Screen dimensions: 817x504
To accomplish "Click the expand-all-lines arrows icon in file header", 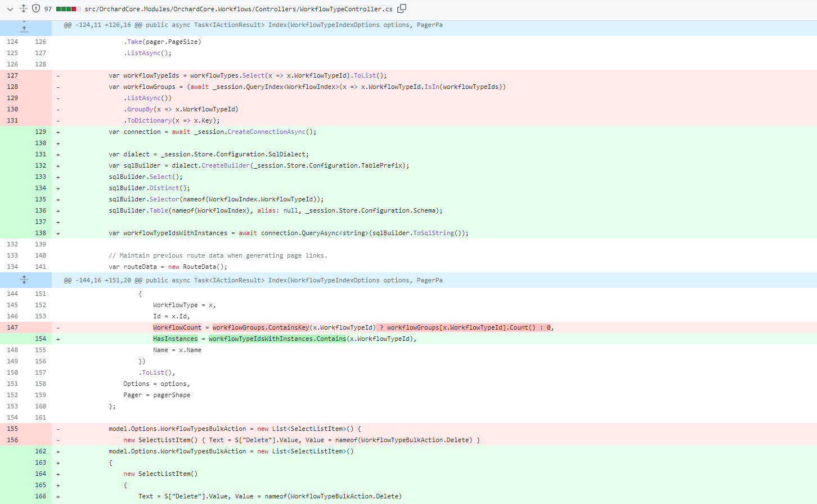I will click(x=24, y=8).
